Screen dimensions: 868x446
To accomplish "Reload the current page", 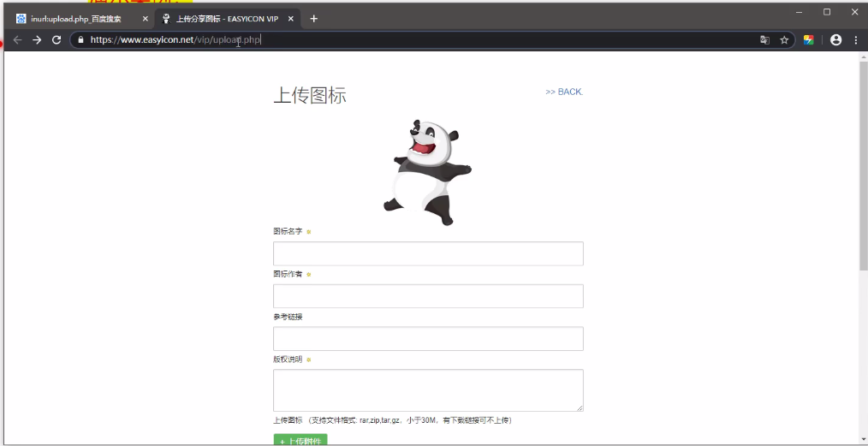I will [x=56, y=39].
